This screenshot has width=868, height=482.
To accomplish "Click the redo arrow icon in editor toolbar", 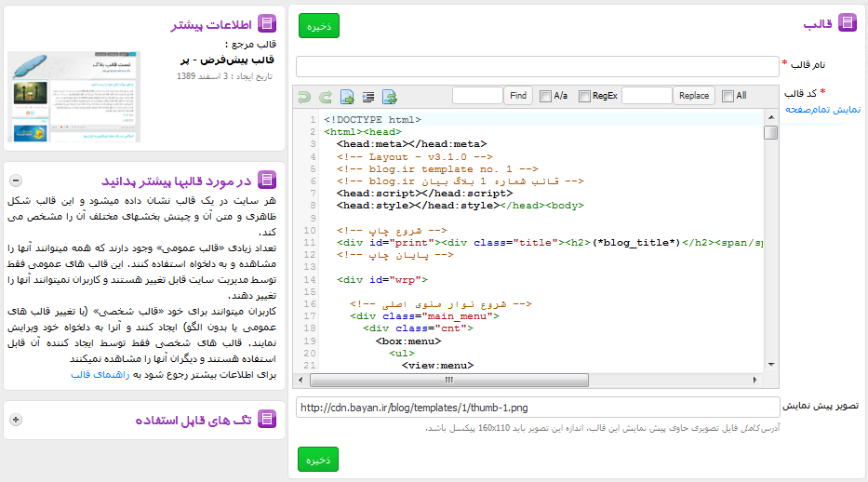I will pos(325,96).
